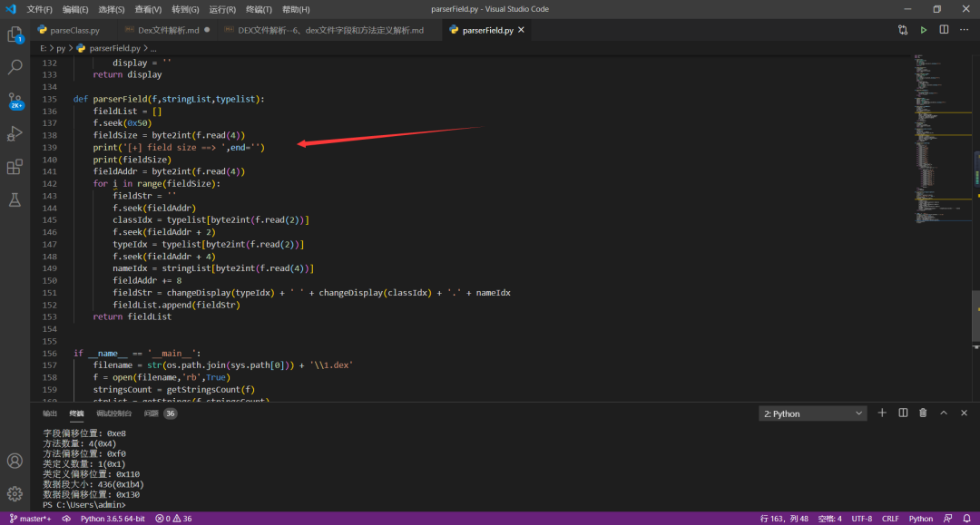Change language mode Python in status bar
The width and height of the screenshot is (980, 525).
921,519
